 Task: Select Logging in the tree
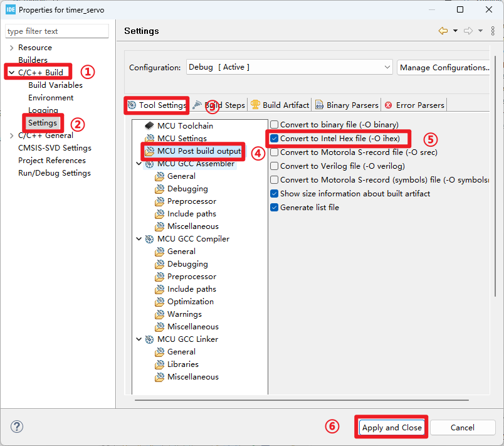pos(43,110)
